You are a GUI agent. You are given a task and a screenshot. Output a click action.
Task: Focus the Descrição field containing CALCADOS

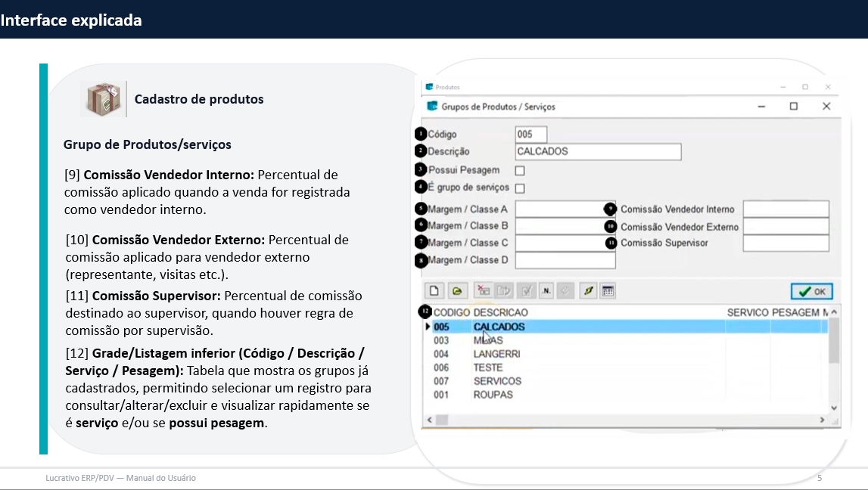point(598,152)
